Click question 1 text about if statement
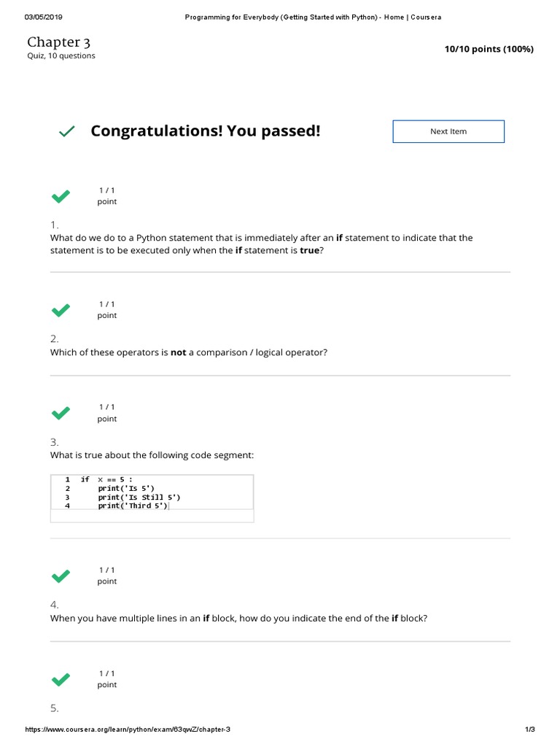Viewport: 560px width, 747px height. (x=261, y=244)
